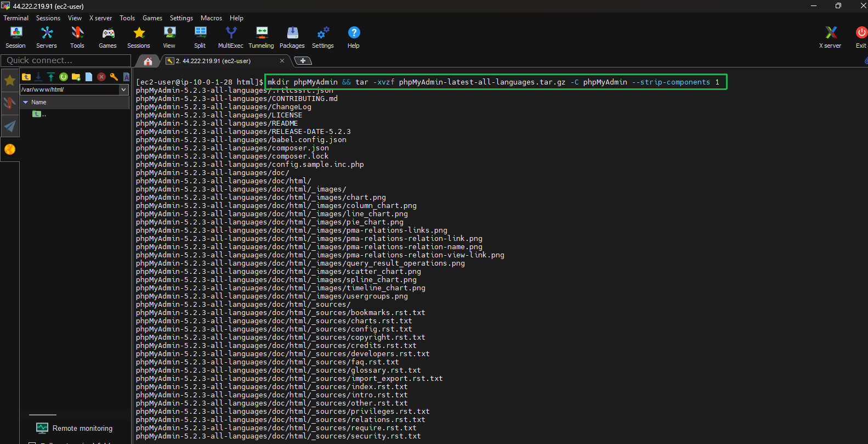This screenshot has width=868, height=444.
Task: Open the Terminal menu
Action: tap(16, 18)
